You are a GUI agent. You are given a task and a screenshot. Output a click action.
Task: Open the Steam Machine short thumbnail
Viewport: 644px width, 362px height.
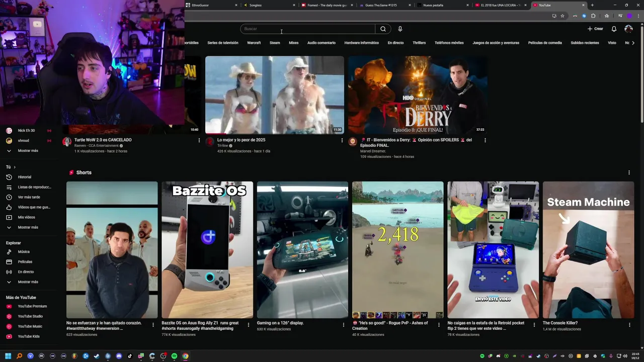point(588,250)
